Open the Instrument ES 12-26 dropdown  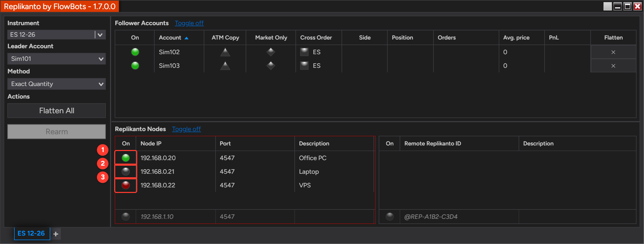[57, 35]
